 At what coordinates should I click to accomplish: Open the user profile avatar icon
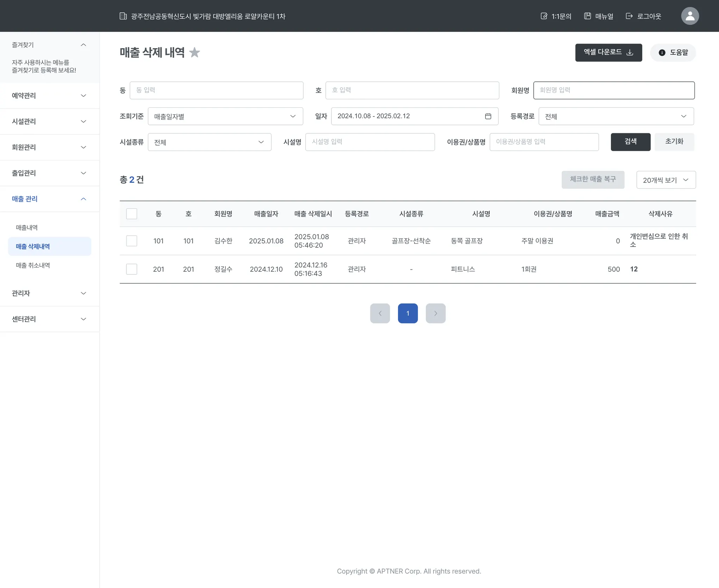pos(690,16)
